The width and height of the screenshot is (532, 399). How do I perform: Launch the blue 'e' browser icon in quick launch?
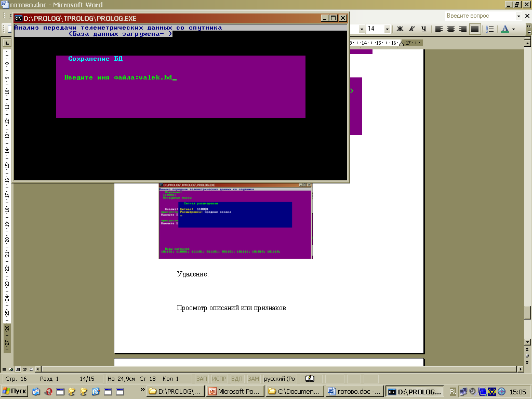pyautogui.click(x=96, y=392)
